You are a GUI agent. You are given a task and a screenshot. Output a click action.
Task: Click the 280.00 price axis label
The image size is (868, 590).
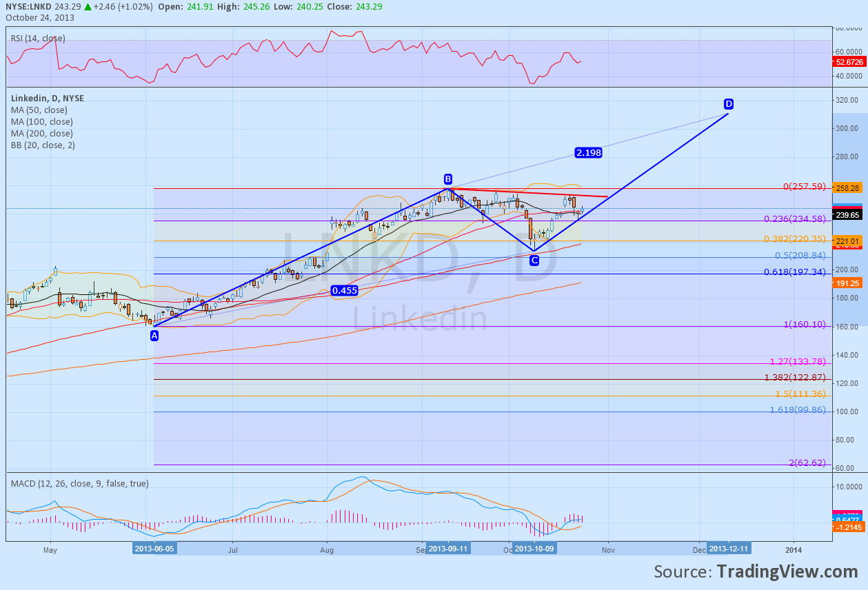coord(846,156)
